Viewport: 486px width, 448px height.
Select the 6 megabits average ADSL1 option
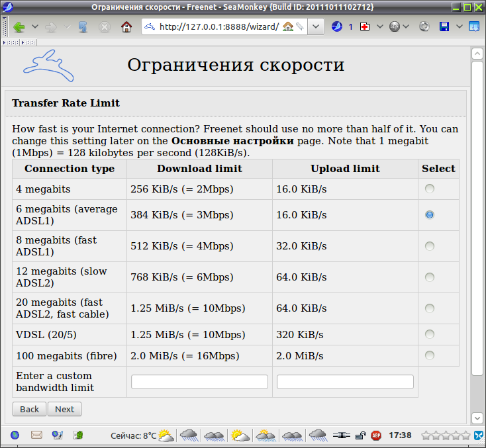coord(429,214)
